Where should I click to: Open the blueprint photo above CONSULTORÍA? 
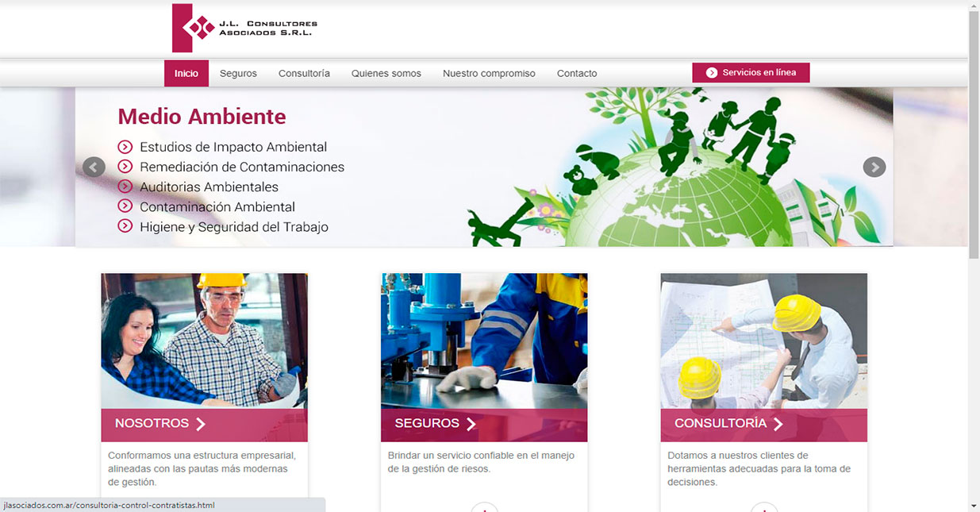[763, 341]
